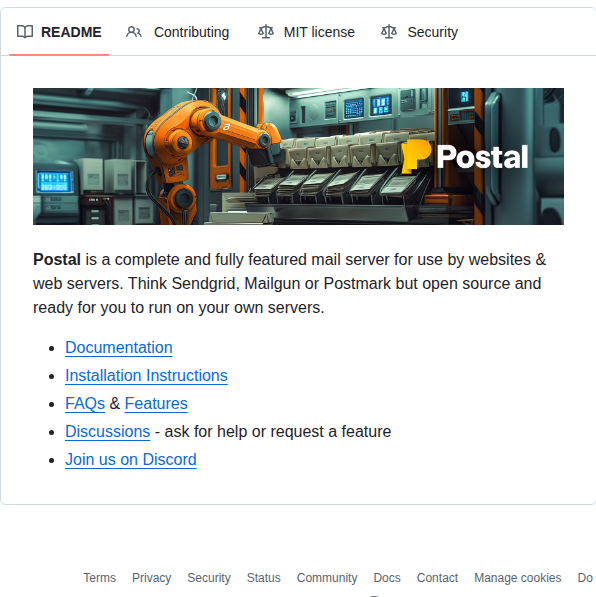Image resolution: width=596 pixels, height=597 pixels.
Task: Go to the Discussions link
Action: 108,432
